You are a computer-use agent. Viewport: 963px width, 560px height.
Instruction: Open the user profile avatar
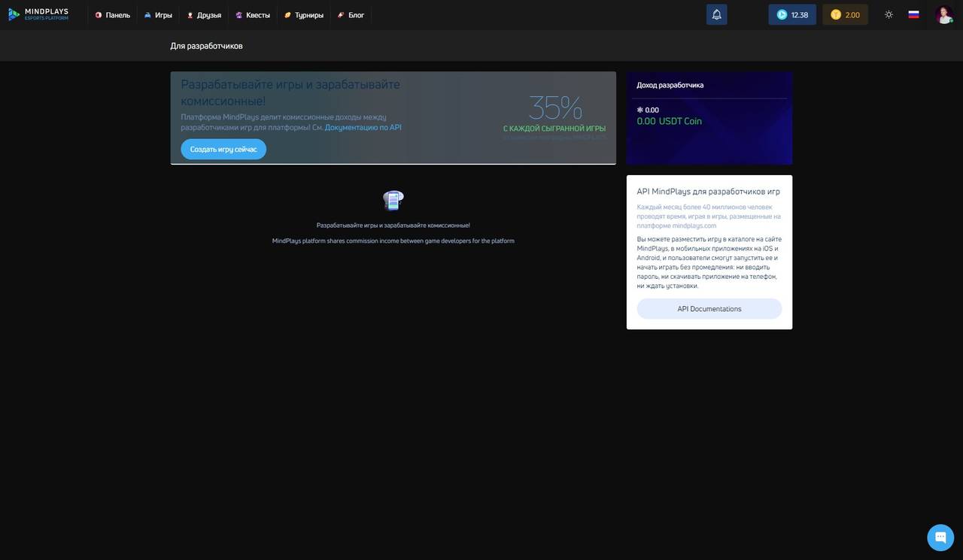944,14
